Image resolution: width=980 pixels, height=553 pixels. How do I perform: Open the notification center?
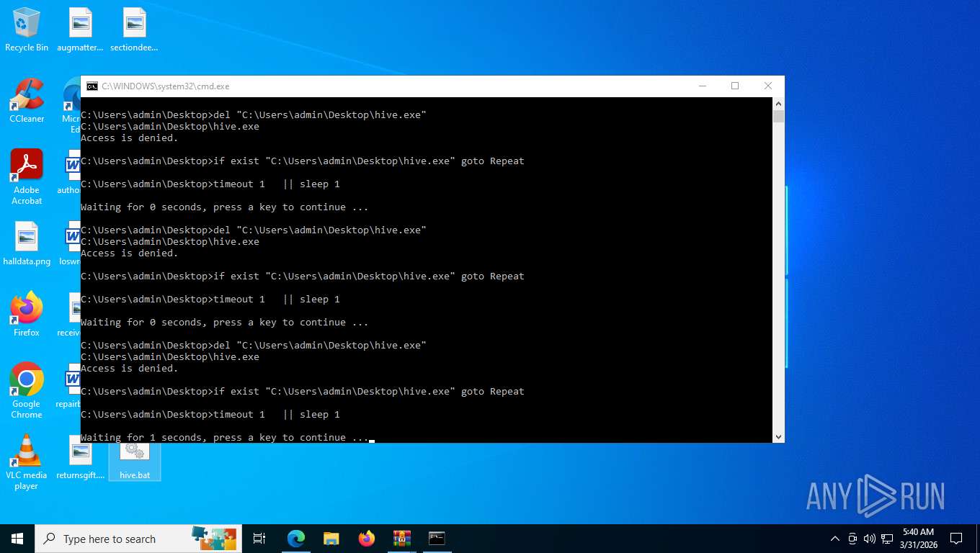click(x=956, y=539)
